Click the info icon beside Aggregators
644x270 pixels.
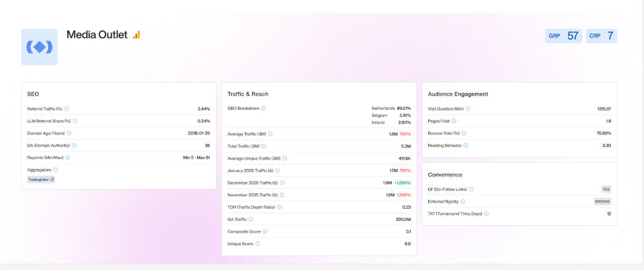click(56, 170)
